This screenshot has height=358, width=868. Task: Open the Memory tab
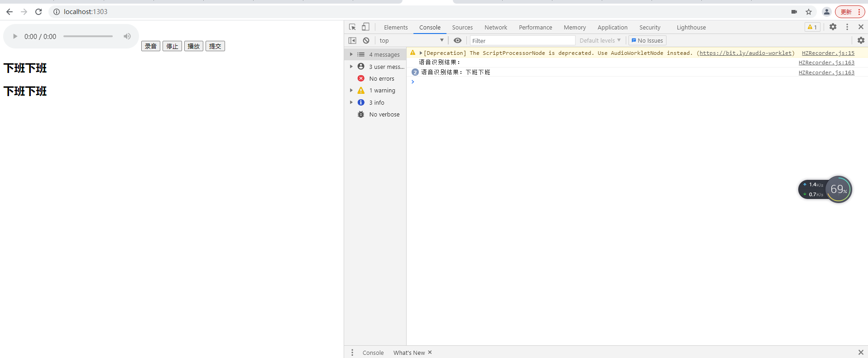[575, 28]
